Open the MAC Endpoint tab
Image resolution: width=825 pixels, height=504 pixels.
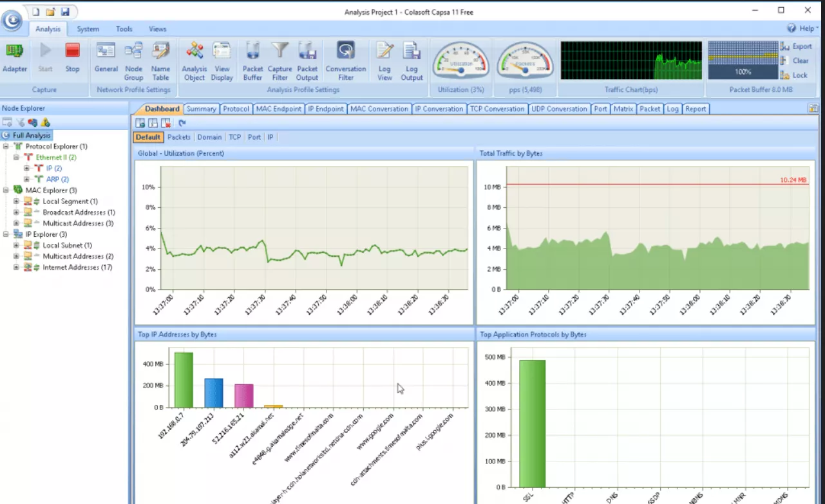coord(279,109)
